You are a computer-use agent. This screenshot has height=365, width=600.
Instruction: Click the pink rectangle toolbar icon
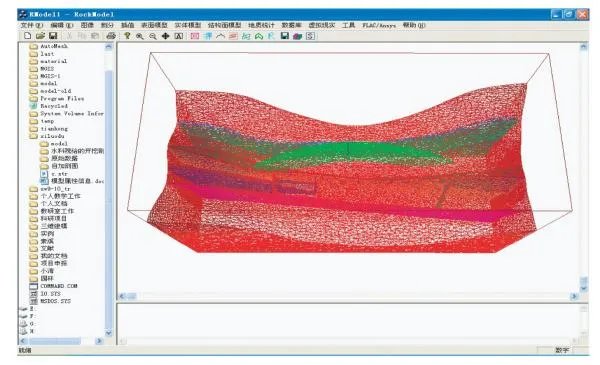(x=195, y=36)
